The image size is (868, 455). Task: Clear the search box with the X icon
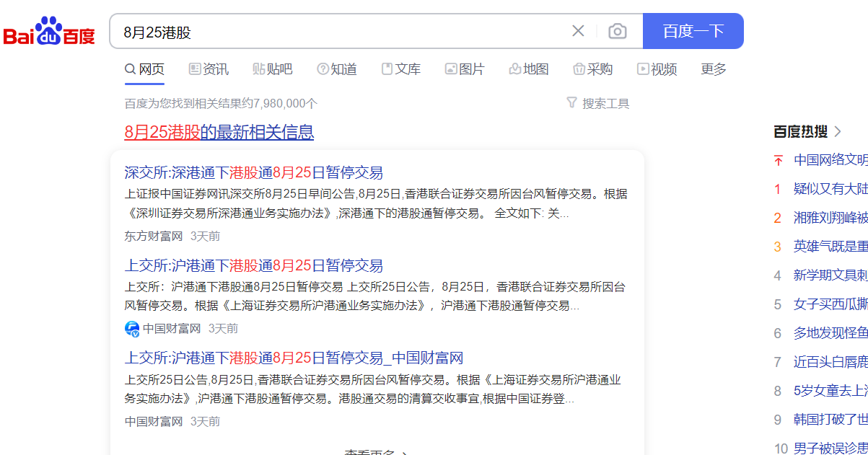[578, 31]
